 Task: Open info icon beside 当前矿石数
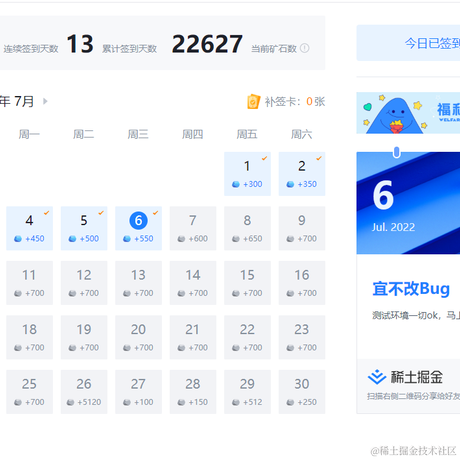304,48
